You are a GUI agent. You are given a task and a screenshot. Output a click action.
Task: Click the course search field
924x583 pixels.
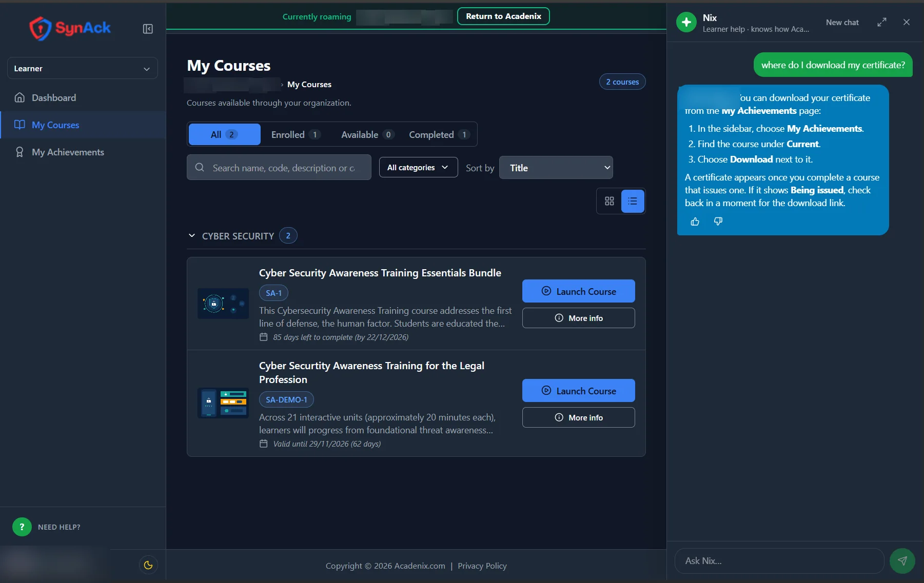tap(279, 167)
